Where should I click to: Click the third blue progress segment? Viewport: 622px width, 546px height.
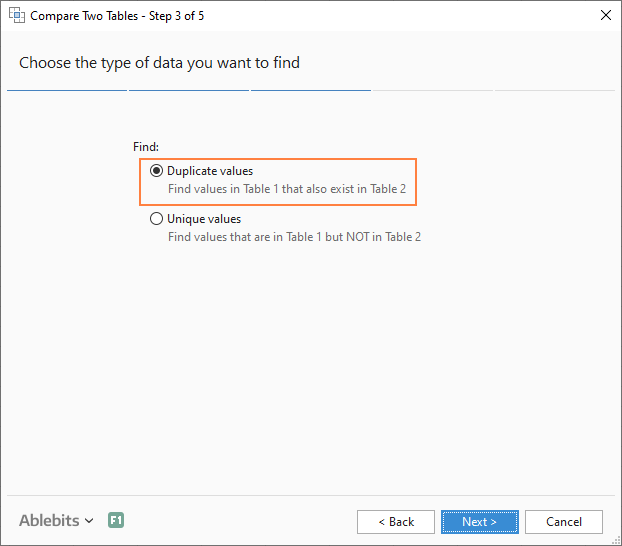(311, 90)
